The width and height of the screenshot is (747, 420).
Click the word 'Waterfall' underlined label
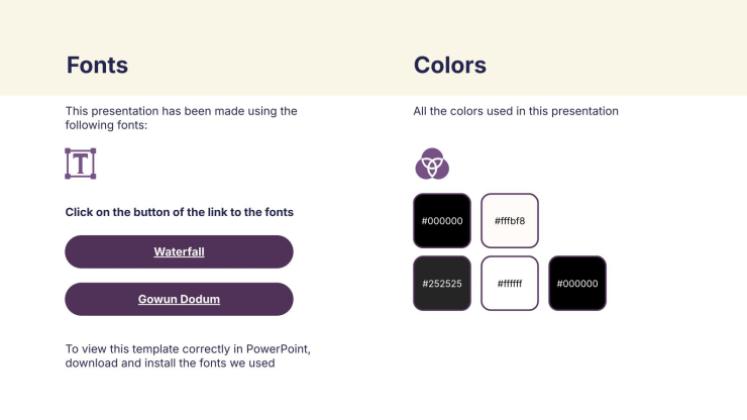[x=179, y=252]
